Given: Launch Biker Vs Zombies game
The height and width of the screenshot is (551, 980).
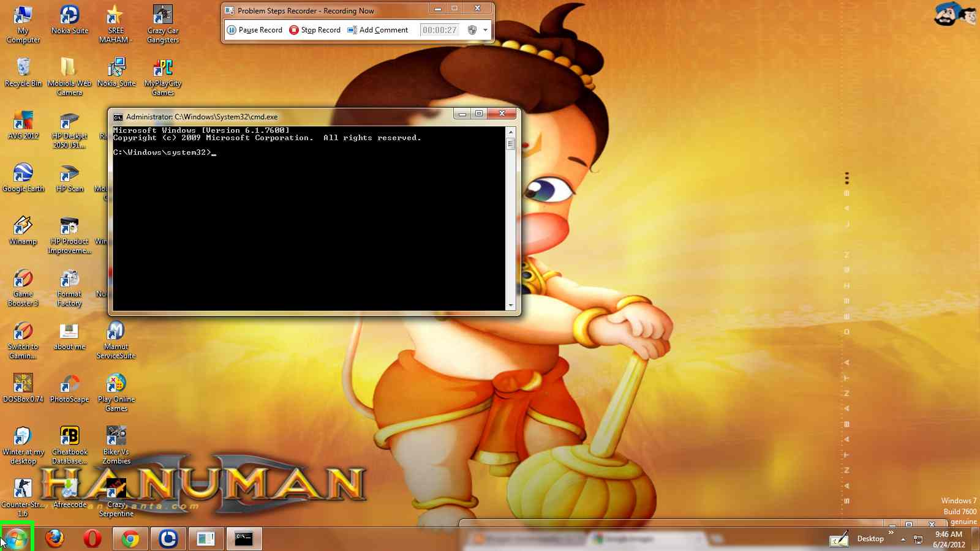Looking at the screenshot, I should pos(116,446).
